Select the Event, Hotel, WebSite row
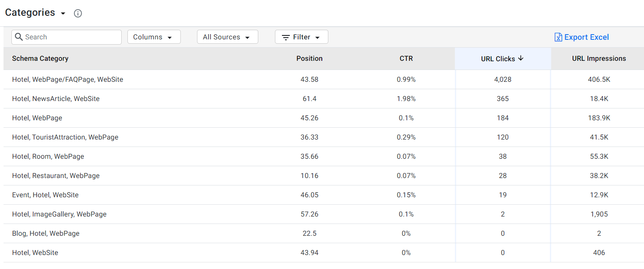Viewport: 644px width, 269px height. point(324,195)
